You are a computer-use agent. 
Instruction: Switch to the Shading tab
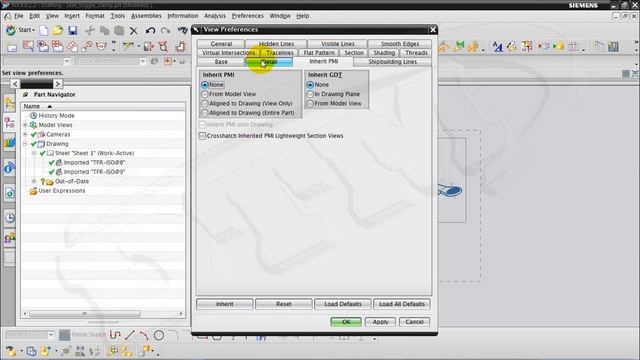pos(384,53)
